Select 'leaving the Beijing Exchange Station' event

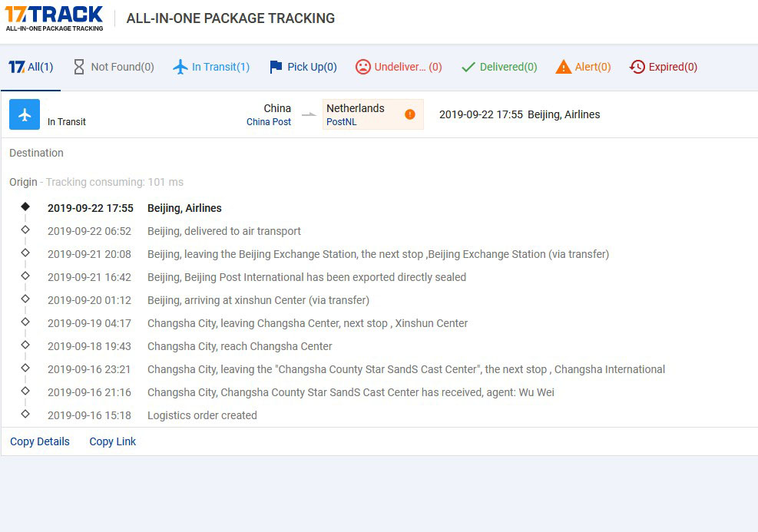tap(378, 254)
